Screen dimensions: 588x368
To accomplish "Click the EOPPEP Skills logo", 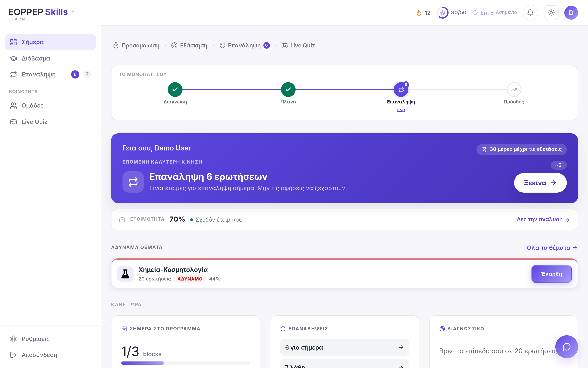I will (42, 14).
